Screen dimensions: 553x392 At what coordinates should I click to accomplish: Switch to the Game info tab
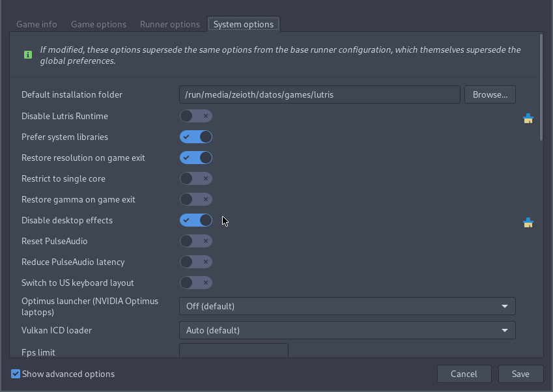point(36,24)
